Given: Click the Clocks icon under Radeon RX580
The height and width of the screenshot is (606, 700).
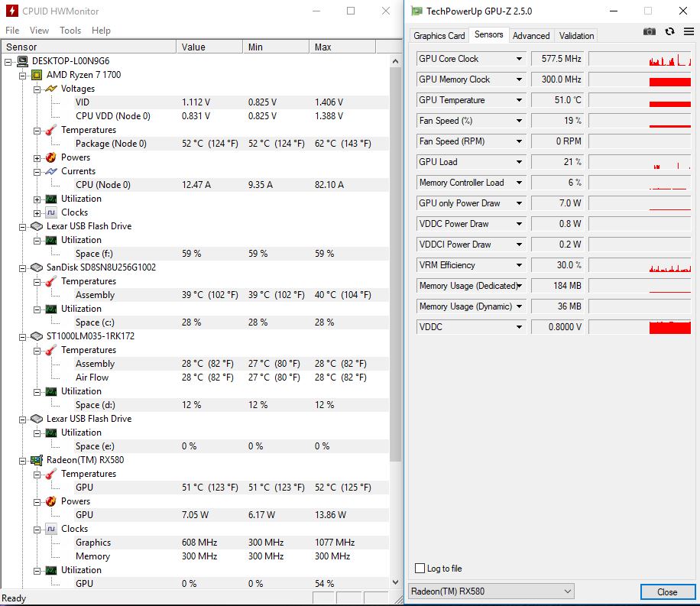Looking at the screenshot, I should pyautogui.click(x=51, y=529).
